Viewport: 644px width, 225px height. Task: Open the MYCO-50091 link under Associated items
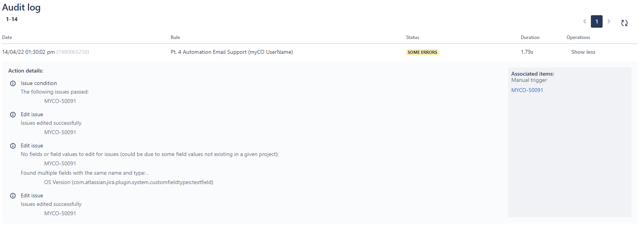coord(527,90)
